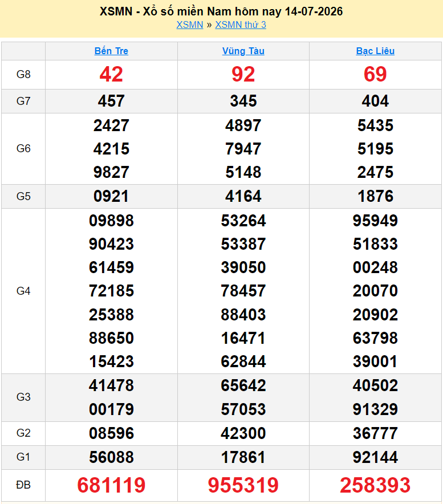Select G6 number 2427
Screen dimensions: 443x504
pos(111,125)
